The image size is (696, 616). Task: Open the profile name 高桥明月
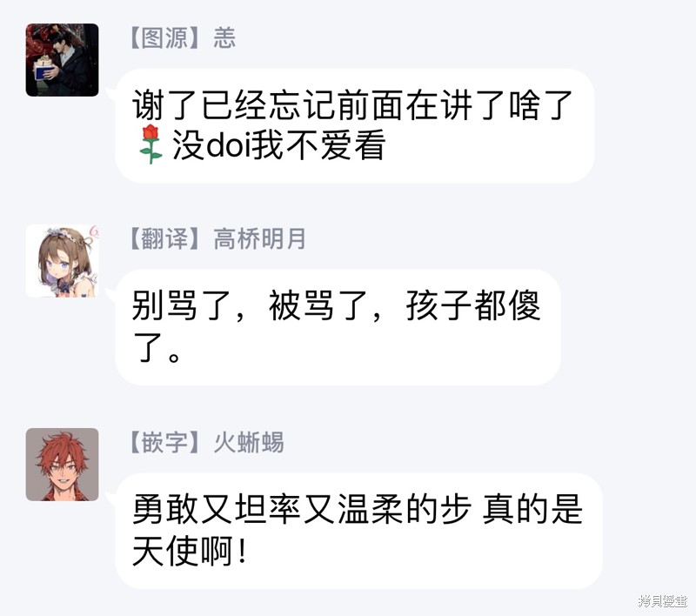point(259,238)
